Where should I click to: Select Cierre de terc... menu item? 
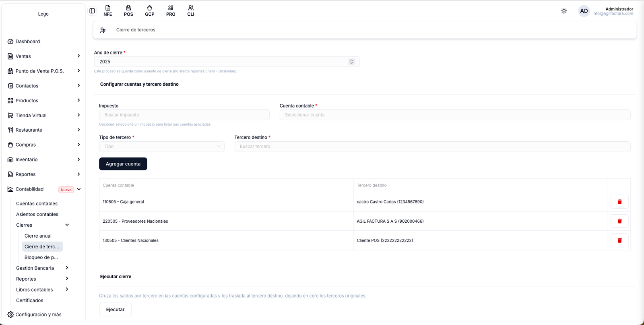pyautogui.click(x=42, y=246)
